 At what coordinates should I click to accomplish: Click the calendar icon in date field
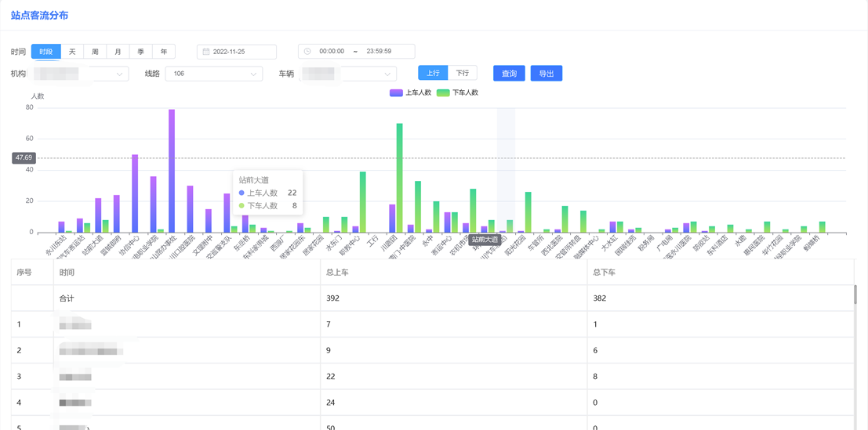point(206,52)
